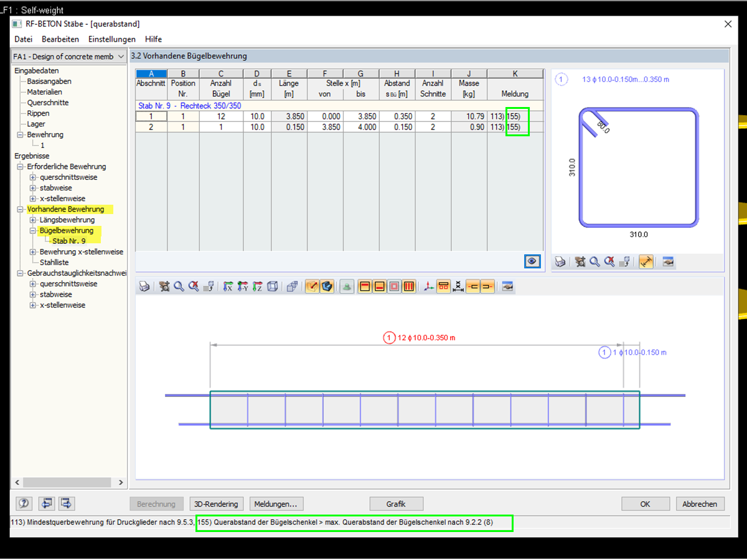This screenshot has width=747, height=560.
Task: Open the Einstellungen menu
Action: (112, 39)
